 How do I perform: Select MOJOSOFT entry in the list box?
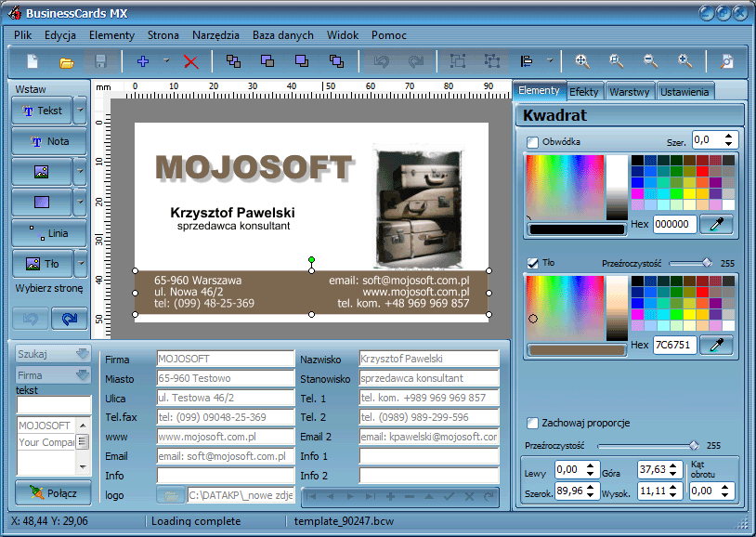coord(46,426)
